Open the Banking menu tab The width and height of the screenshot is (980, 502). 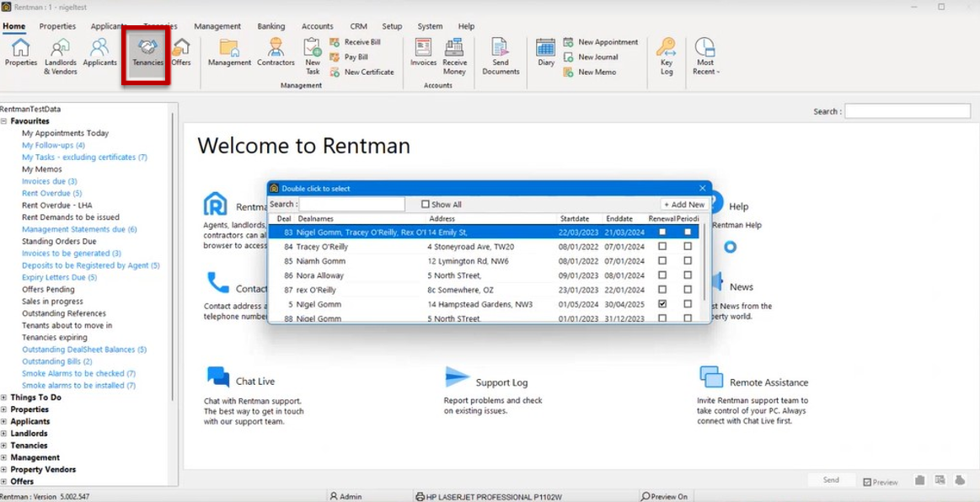(x=270, y=26)
